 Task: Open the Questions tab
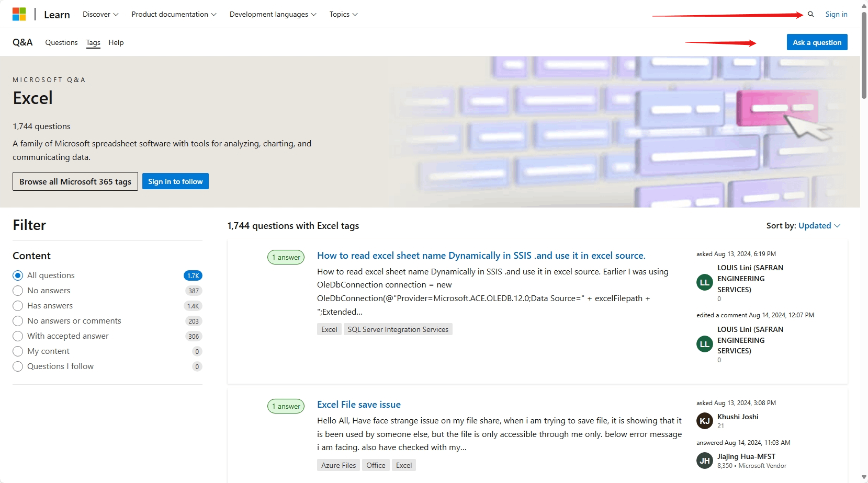tap(61, 42)
